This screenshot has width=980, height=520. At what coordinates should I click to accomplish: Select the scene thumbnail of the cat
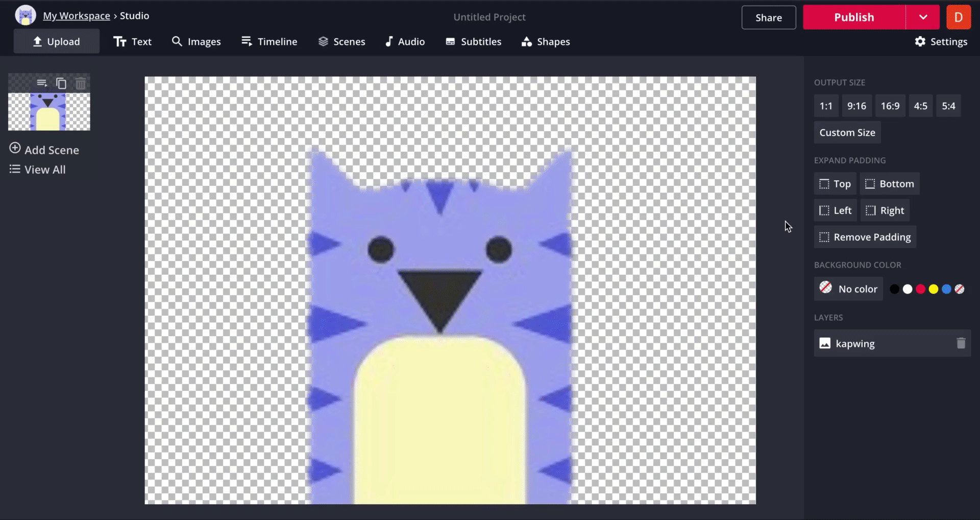[x=49, y=111]
